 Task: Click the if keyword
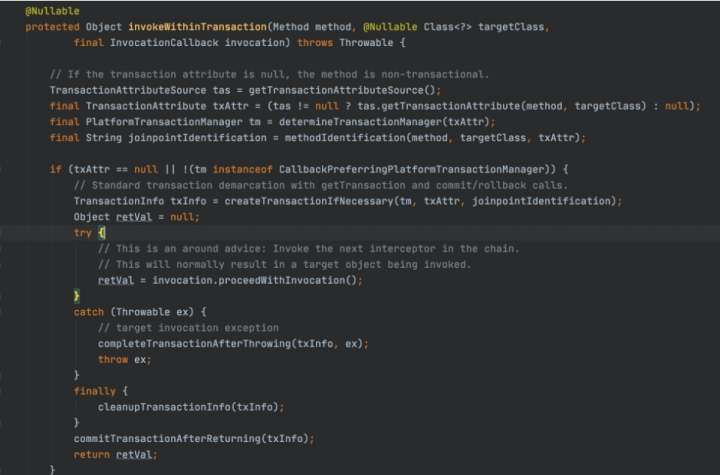[x=56, y=170]
